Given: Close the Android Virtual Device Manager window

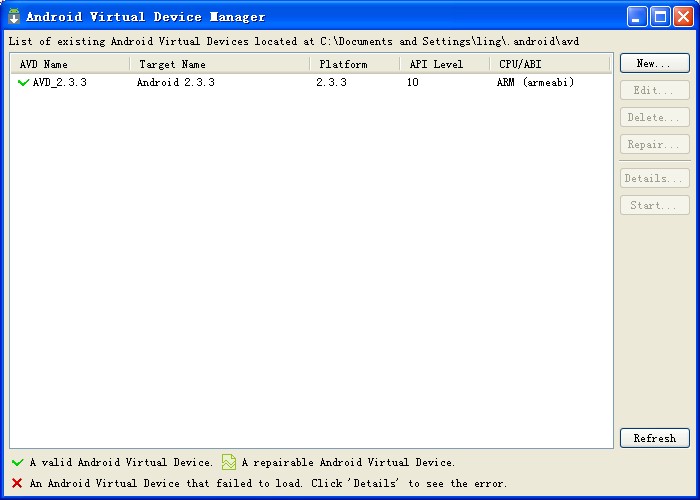Looking at the screenshot, I should 683,17.
